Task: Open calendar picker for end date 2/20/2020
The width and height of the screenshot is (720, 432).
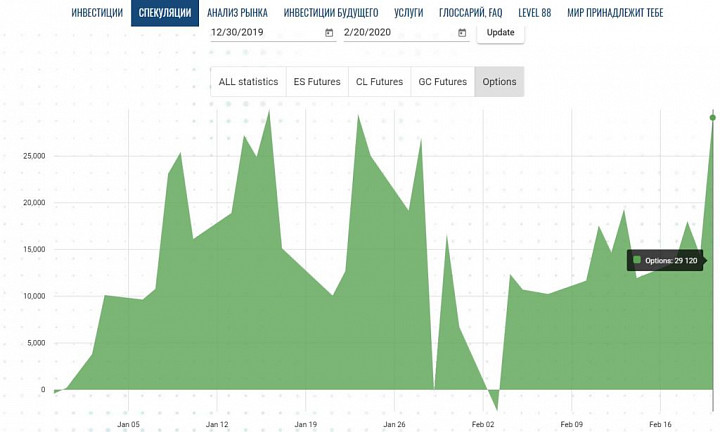Action: coord(462,33)
